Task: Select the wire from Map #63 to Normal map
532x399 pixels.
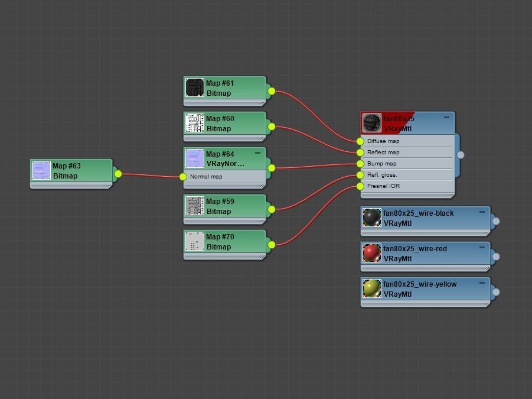Action: pos(151,175)
